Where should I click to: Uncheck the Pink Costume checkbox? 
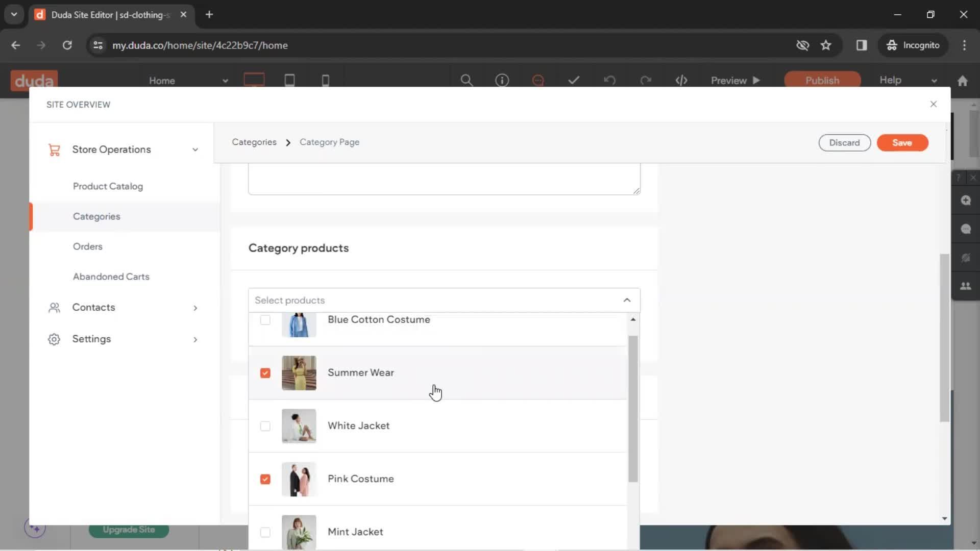pyautogui.click(x=265, y=479)
